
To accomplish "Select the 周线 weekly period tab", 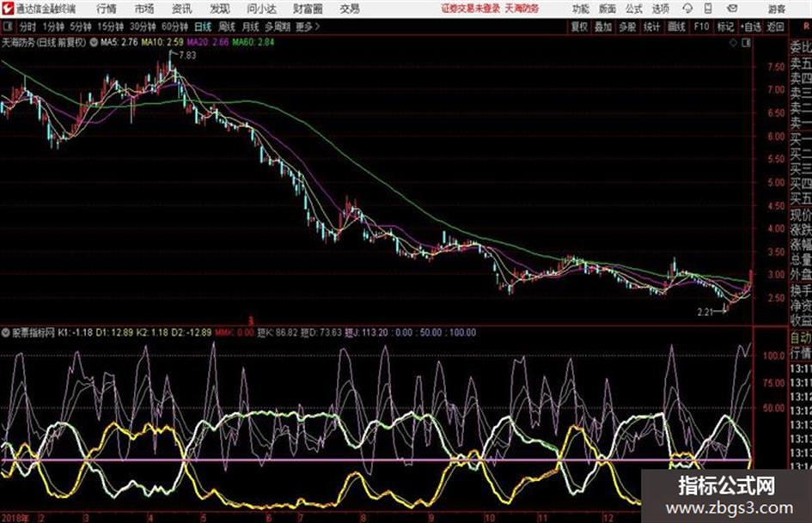I will coord(227,27).
